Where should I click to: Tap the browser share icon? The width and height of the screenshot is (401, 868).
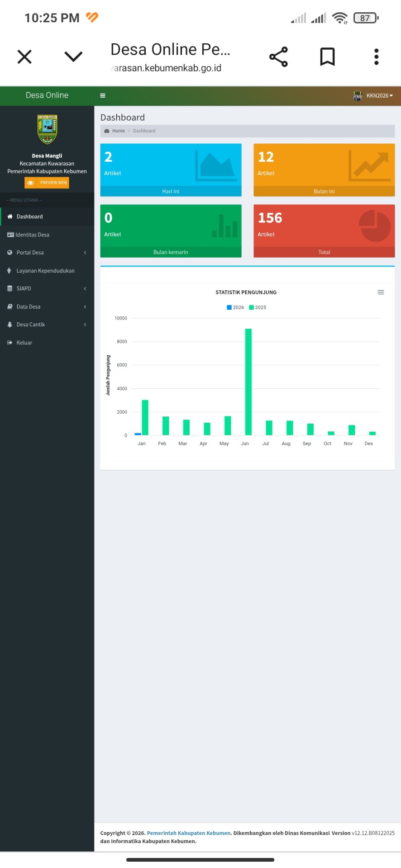click(x=278, y=57)
